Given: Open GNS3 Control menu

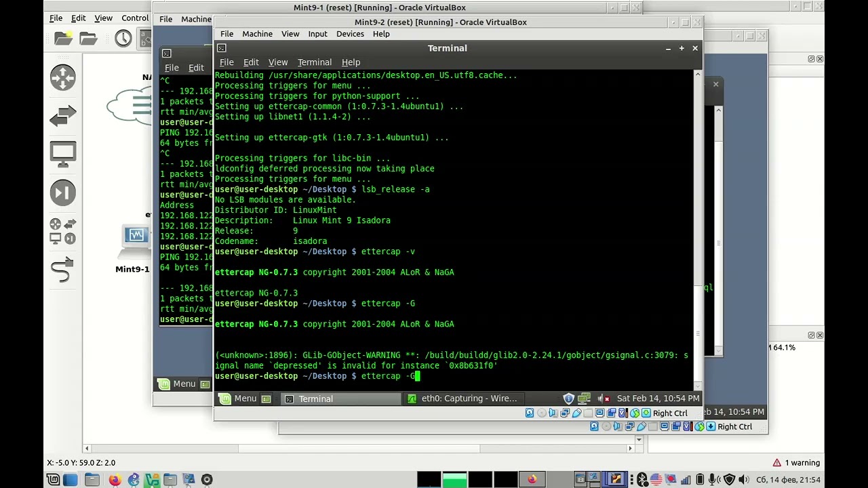Looking at the screenshot, I should 135,18.
